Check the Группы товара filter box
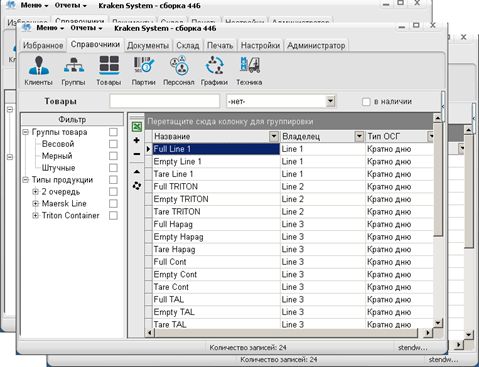 [x=113, y=132]
